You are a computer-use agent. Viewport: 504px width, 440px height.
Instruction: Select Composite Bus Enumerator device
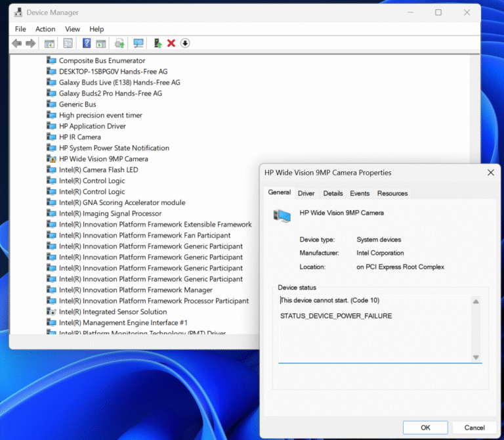pos(102,60)
